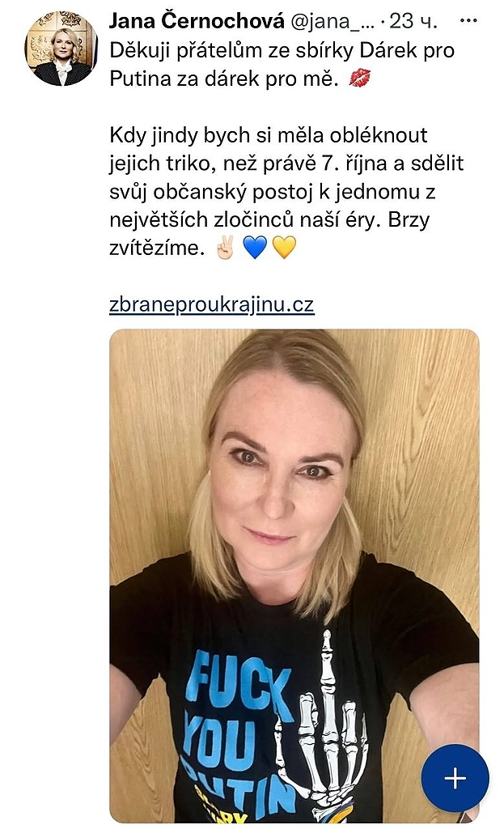Tap the victory hand emoji

(x=225, y=248)
